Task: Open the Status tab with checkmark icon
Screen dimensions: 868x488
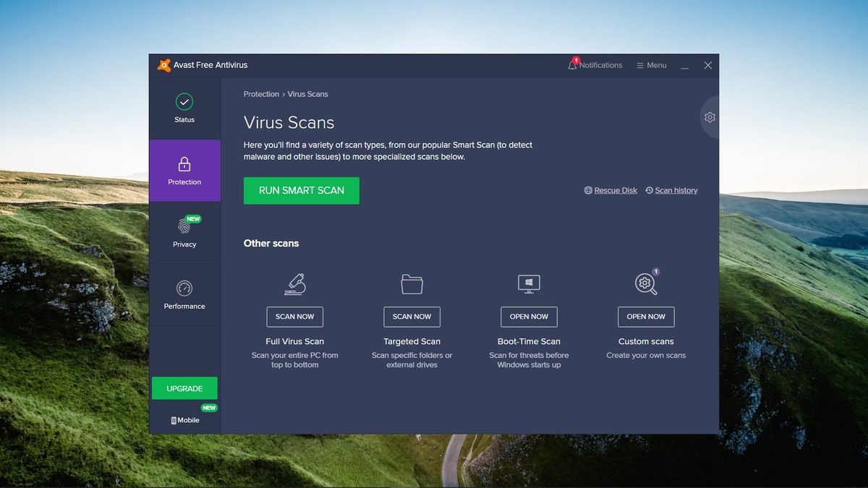Action: coord(184,108)
